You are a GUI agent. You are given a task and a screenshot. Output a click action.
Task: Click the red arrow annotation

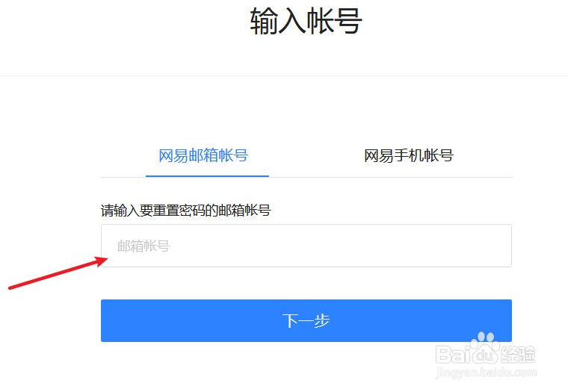(58, 273)
